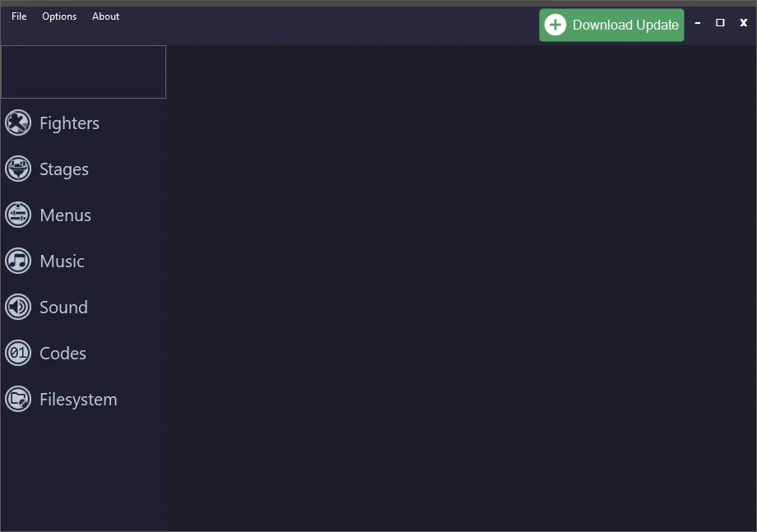This screenshot has width=757, height=532.
Task: Minimize the application window
Action: pyautogui.click(x=697, y=23)
